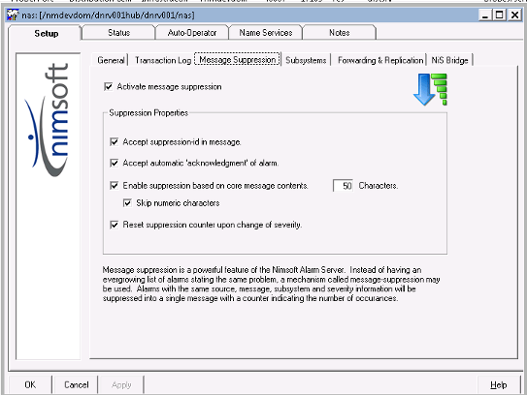
Task: Select the Transaction Log sub-tab
Action: (163, 60)
